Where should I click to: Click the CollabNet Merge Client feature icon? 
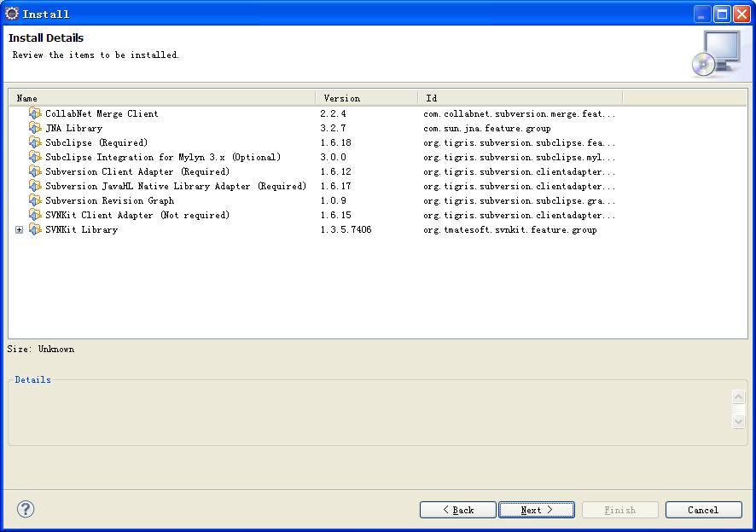(35, 113)
